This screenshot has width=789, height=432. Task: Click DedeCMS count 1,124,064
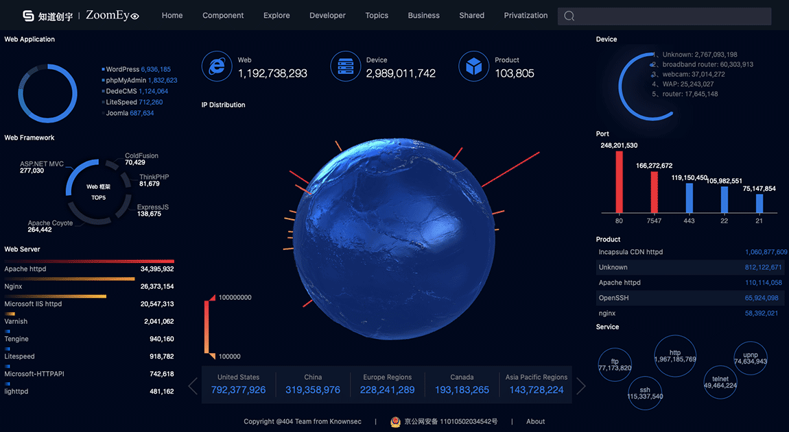tap(153, 92)
